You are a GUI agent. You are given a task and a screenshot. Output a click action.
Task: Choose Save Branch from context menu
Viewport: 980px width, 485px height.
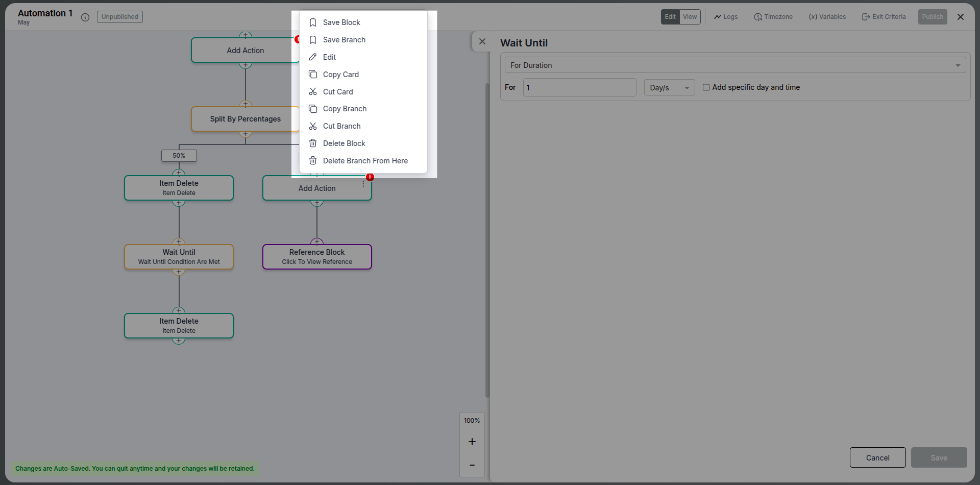point(363,40)
